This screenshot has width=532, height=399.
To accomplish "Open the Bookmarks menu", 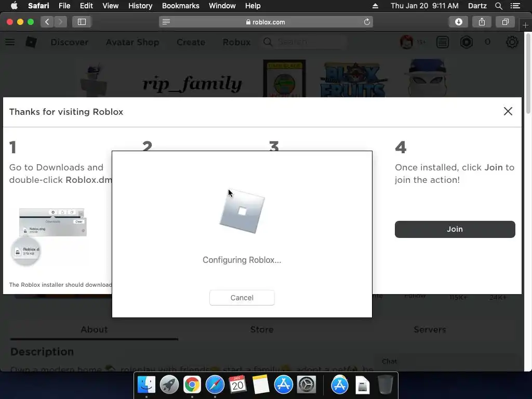I will coord(180,6).
